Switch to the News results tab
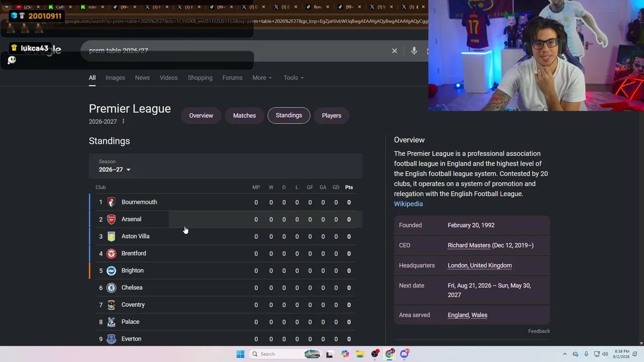 coord(142,78)
